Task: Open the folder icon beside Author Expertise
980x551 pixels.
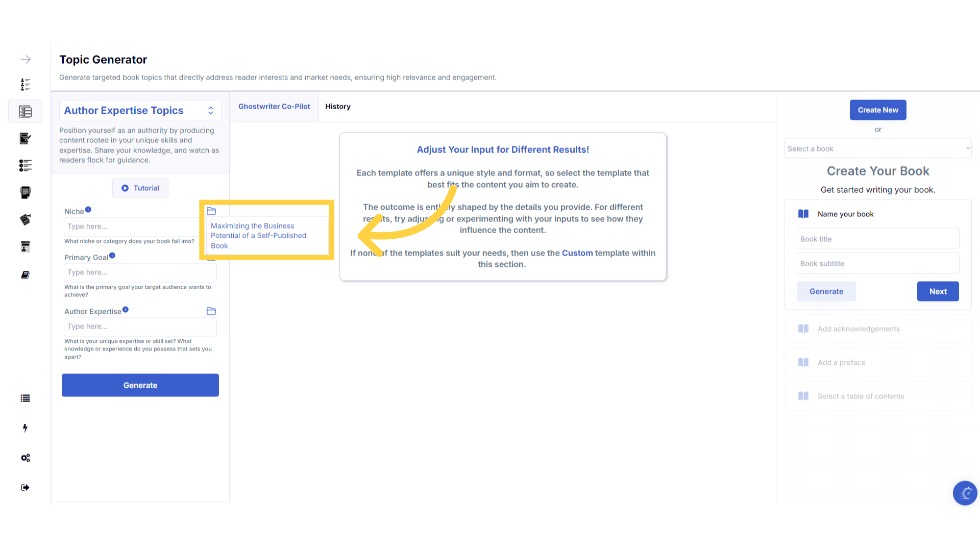Action: (211, 311)
